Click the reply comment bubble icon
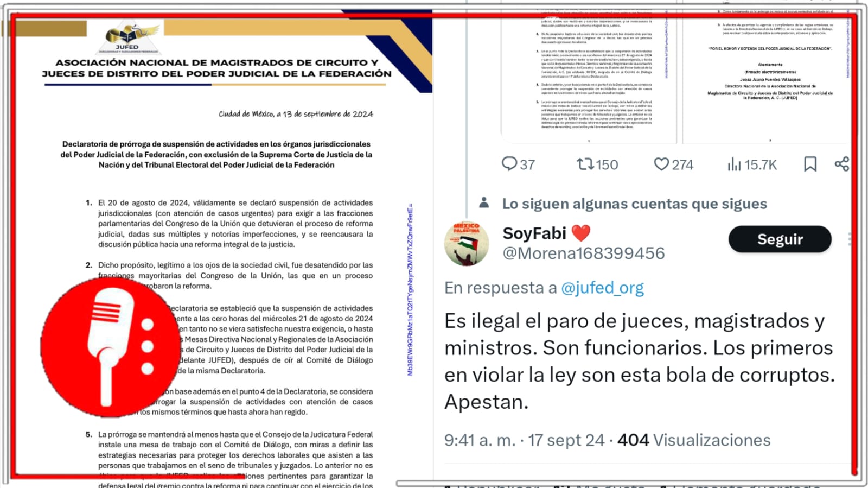Screen dimensions: 868x488 [x=509, y=164]
